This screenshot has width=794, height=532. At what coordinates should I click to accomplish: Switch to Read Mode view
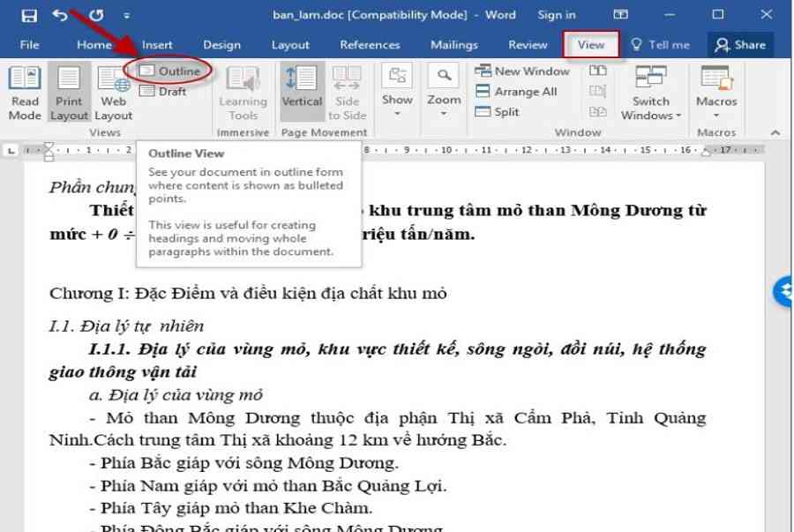(25, 94)
